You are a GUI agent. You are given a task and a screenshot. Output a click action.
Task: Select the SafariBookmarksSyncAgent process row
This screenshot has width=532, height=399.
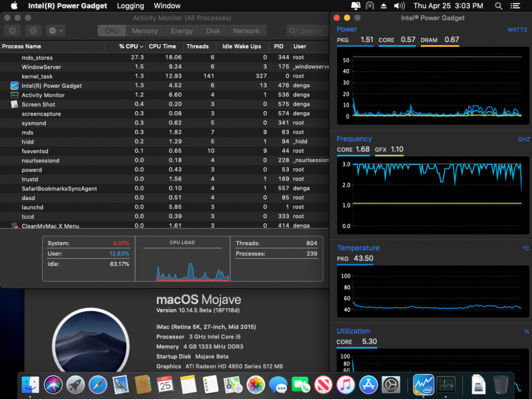[x=164, y=188]
